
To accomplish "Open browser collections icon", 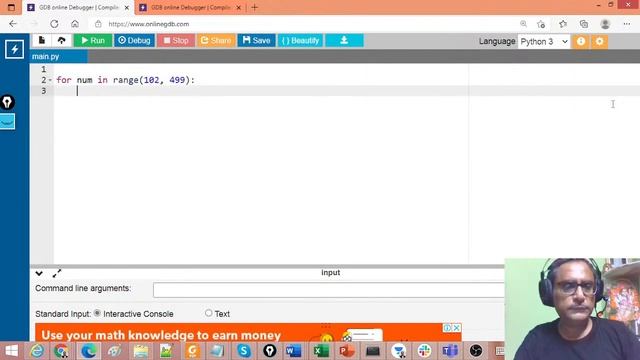I will click(584, 24).
